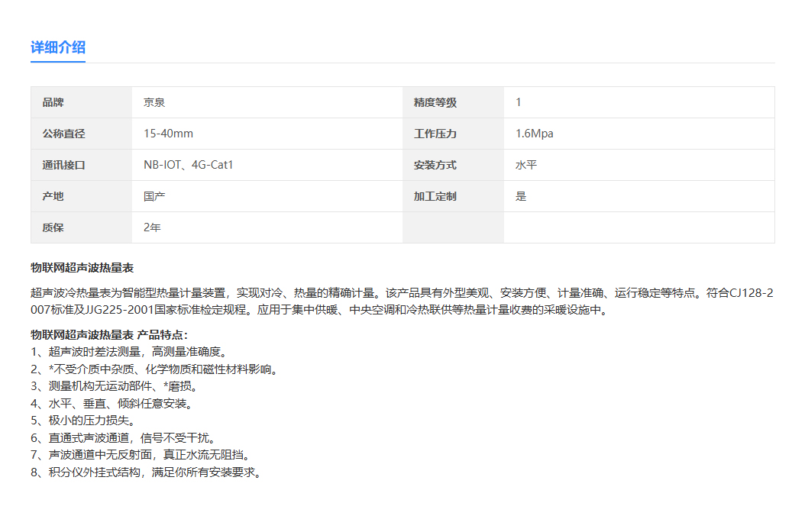
Task: Select the 质保 label cell
Action: [82, 227]
